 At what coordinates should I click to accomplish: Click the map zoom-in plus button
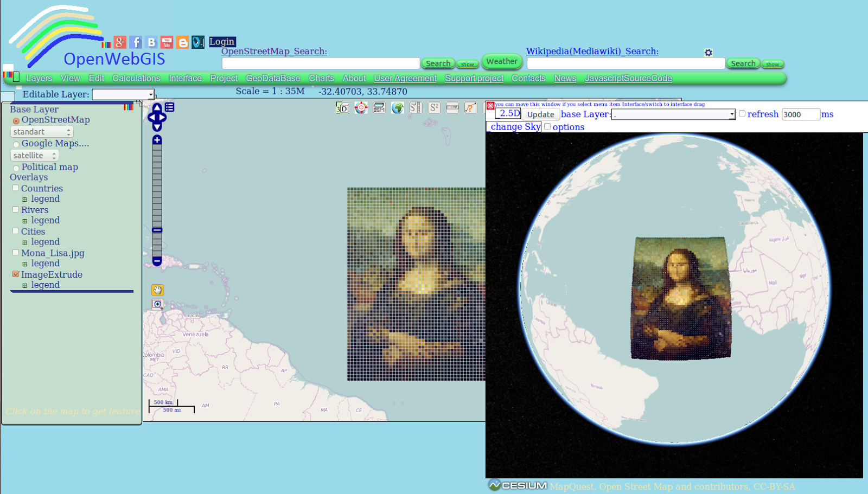pos(157,140)
